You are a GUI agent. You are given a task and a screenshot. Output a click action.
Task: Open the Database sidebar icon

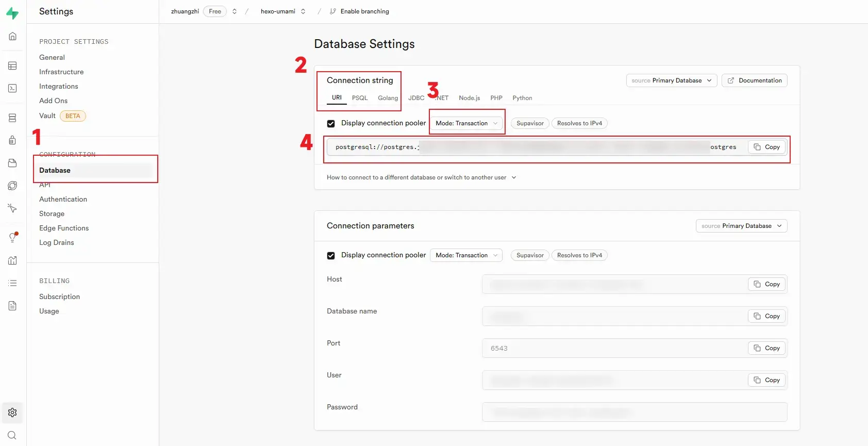12,118
